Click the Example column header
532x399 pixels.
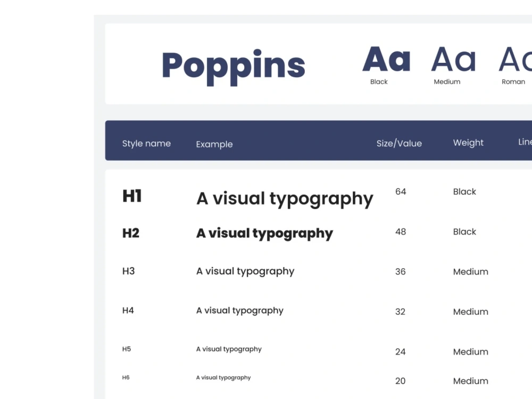(x=214, y=144)
